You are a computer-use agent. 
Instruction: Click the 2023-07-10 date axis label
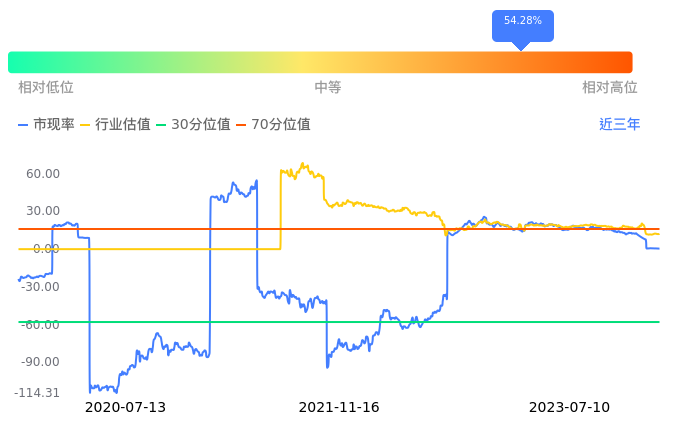(569, 408)
